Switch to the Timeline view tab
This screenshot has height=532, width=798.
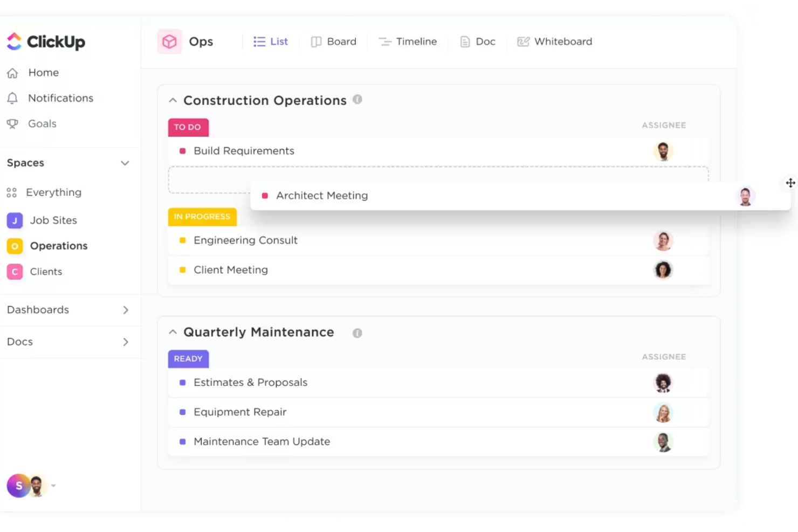click(408, 42)
